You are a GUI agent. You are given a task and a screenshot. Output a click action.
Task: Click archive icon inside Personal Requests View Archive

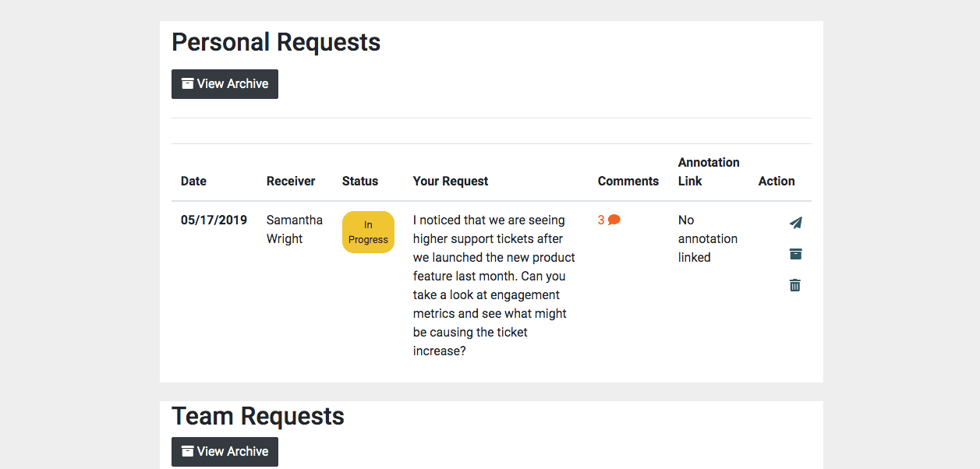coord(187,83)
